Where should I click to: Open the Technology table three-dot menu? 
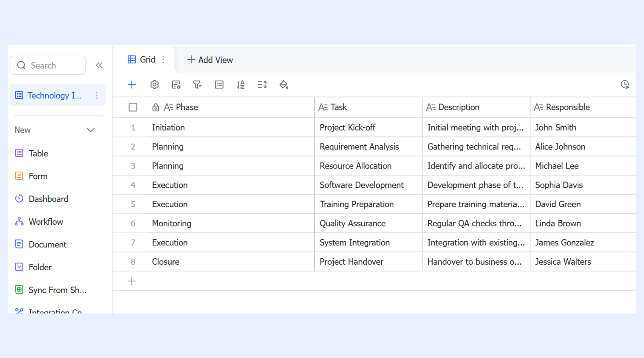coord(97,95)
